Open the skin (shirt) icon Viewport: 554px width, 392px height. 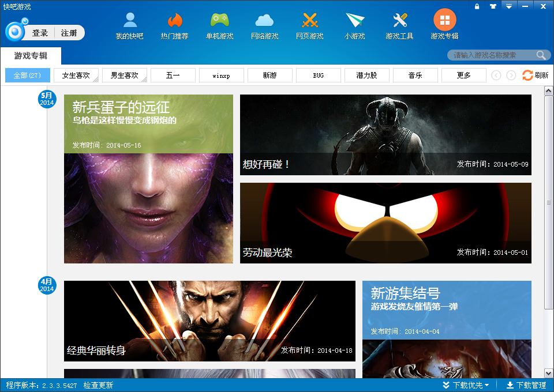(x=493, y=6)
